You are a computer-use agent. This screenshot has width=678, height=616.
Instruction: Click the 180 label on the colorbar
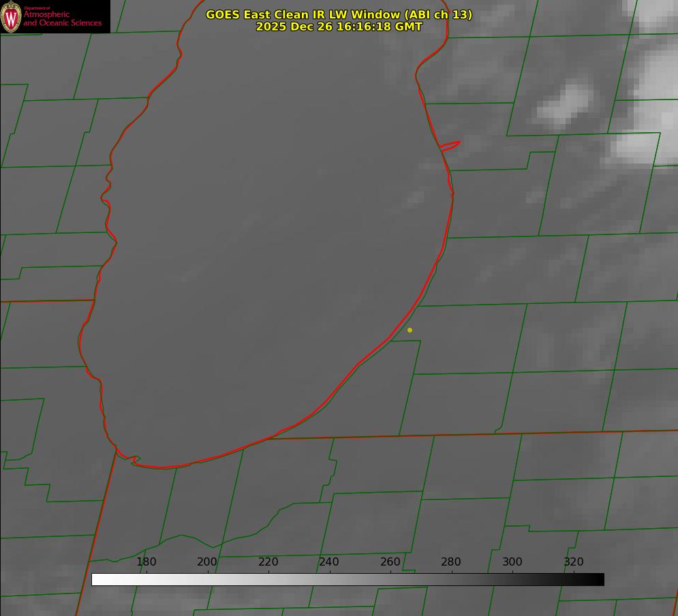coord(147,561)
